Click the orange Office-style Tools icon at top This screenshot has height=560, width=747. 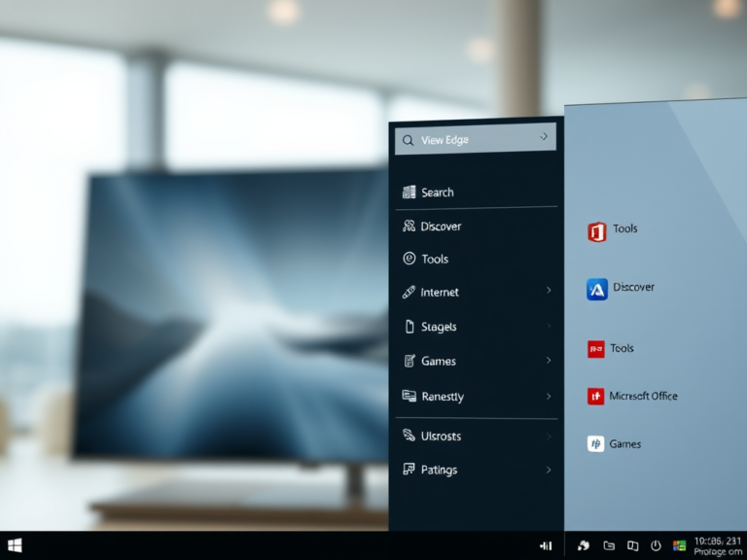[x=597, y=230]
